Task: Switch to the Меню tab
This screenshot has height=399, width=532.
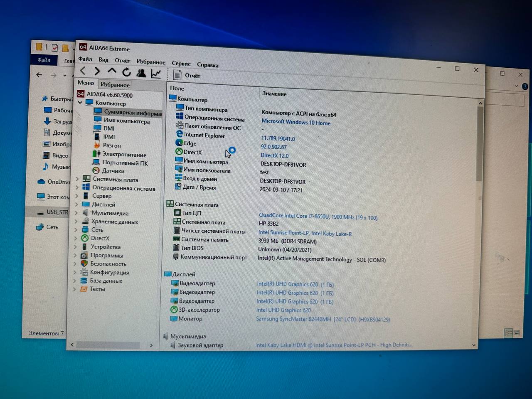Action: [86, 83]
